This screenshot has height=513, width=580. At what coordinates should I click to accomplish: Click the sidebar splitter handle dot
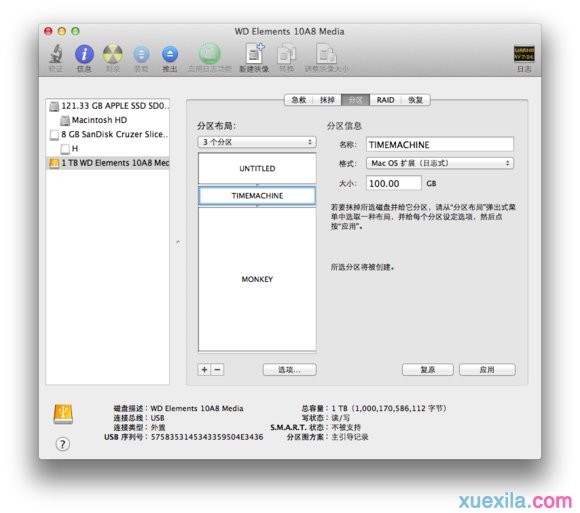(178, 242)
